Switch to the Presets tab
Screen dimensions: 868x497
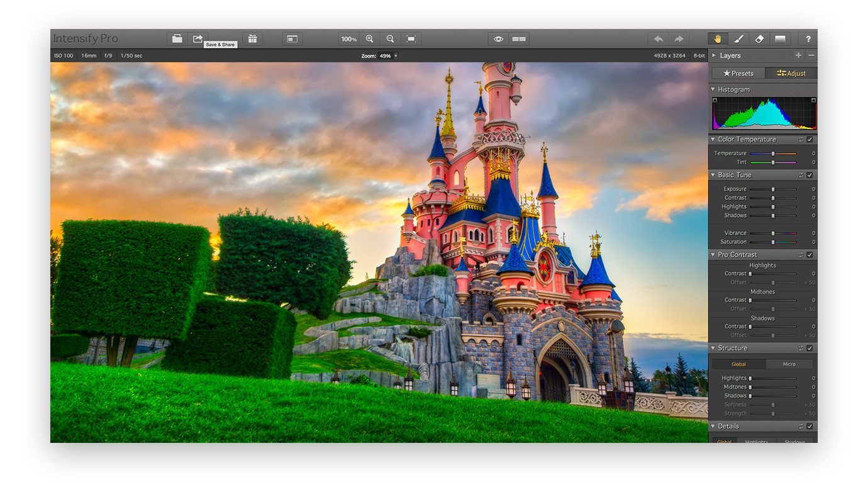[738, 73]
